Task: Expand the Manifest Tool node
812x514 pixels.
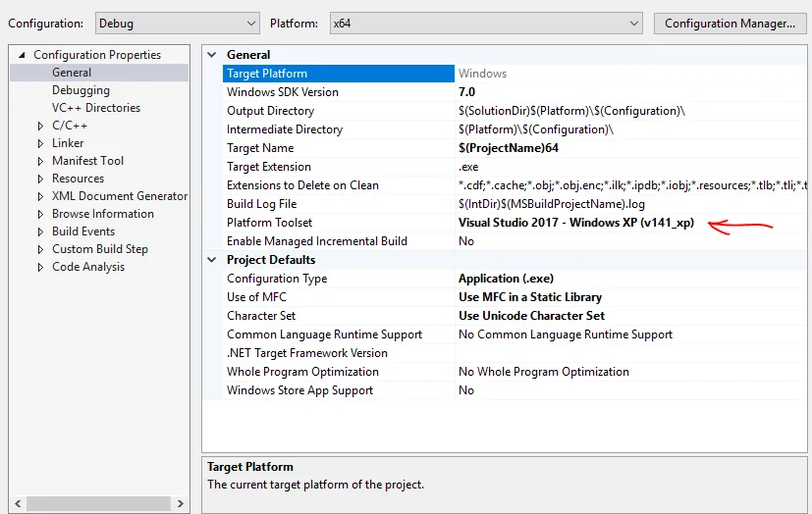Action: click(x=40, y=161)
